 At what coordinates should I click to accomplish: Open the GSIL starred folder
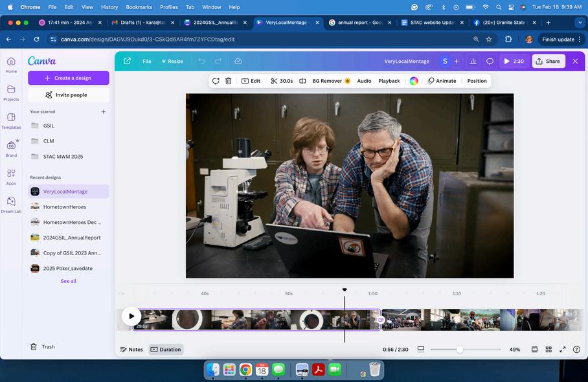(69, 126)
